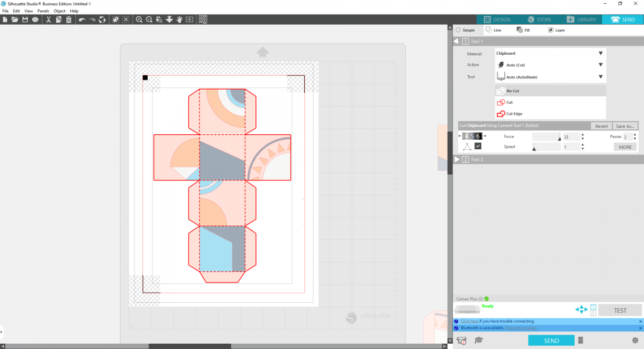Open a file using the folder icon
The width and height of the screenshot is (644, 349).
pyautogui.click(x=15, y=19)
